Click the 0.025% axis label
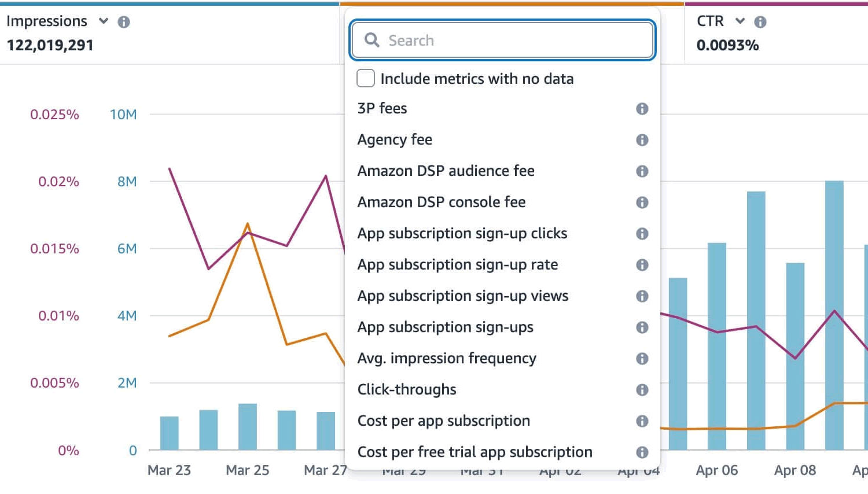868x494 pixels. 54,115
